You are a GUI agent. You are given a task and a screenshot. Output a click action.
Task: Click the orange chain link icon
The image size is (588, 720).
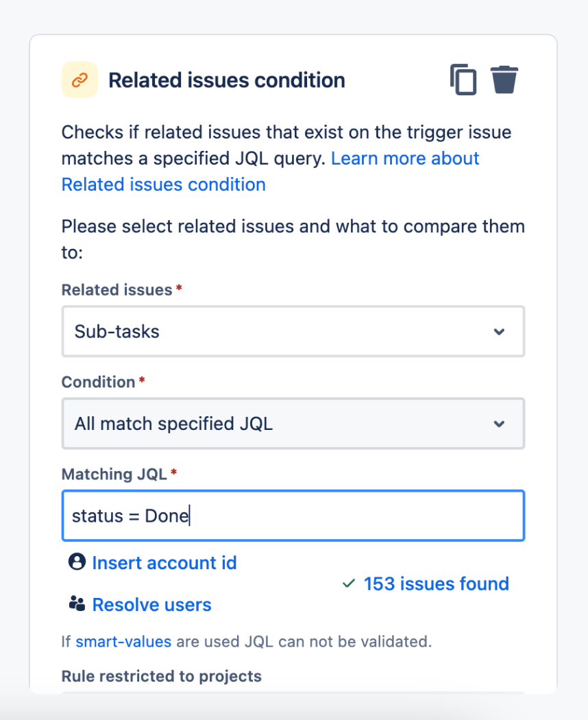pos(79,80)
